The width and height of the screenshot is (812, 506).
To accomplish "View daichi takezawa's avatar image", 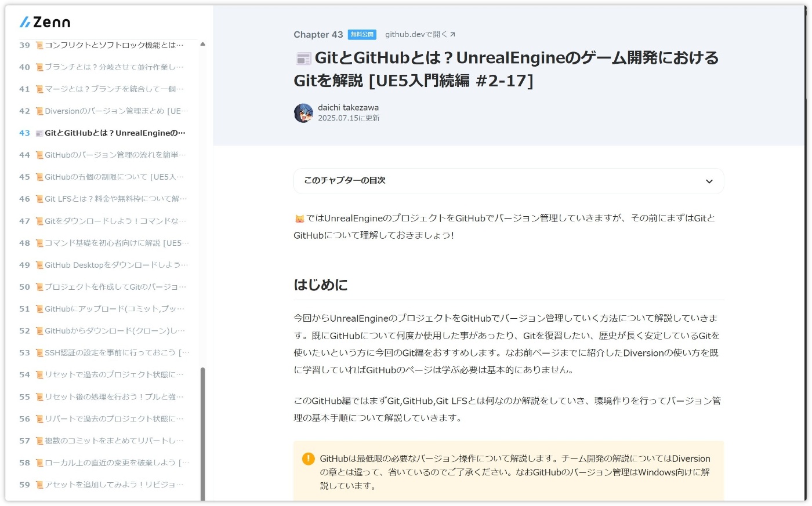I will click(x=303, y=113).
